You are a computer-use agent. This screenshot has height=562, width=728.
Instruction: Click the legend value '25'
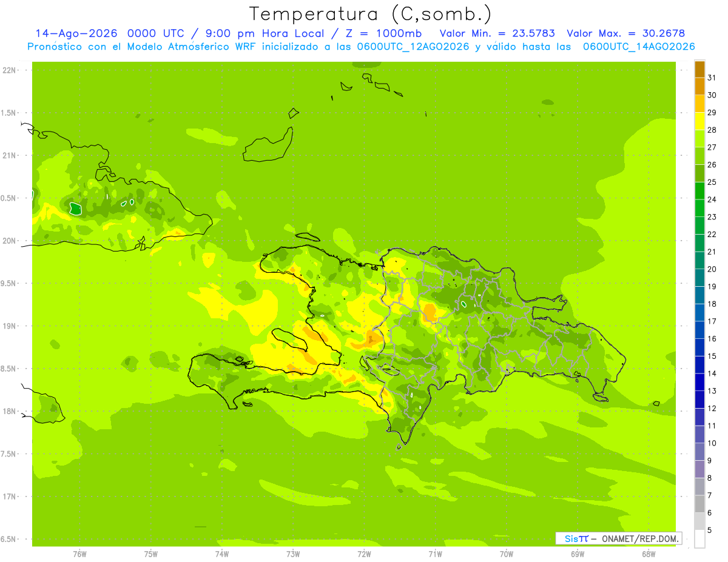coord(712,182)
